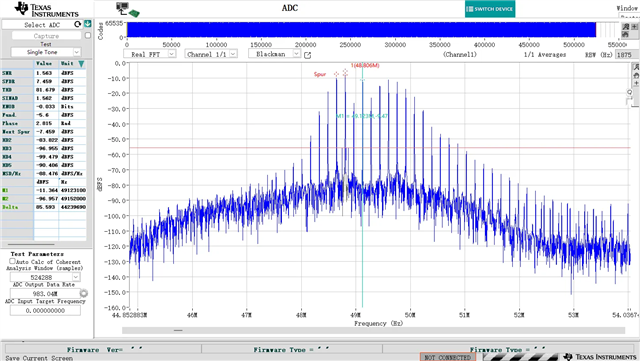This screenshot has width=640, height=361.
Task: Click the Delta row in the table
Action: [43, 207]
